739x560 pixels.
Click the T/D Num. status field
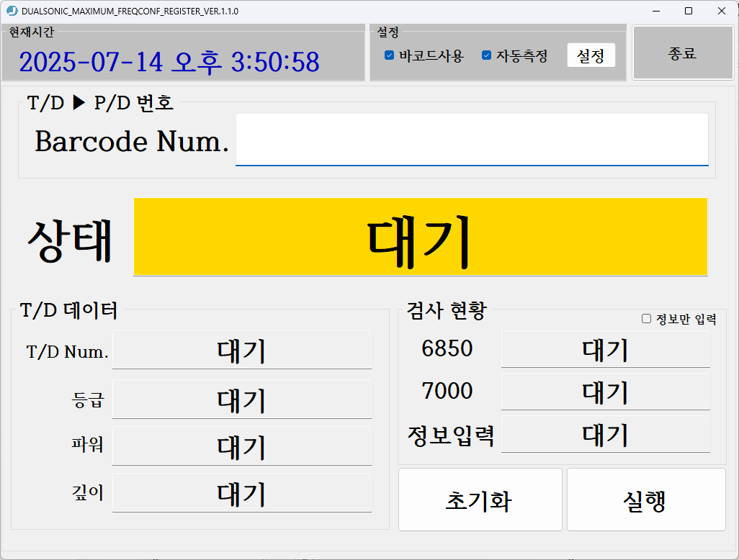[242, 351]
